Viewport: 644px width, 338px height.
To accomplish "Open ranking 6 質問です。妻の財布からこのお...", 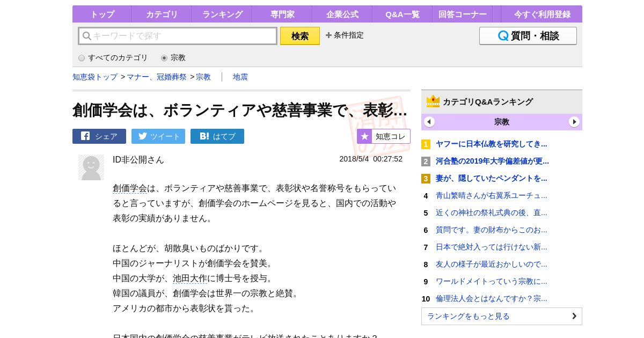I will [492, 230].
